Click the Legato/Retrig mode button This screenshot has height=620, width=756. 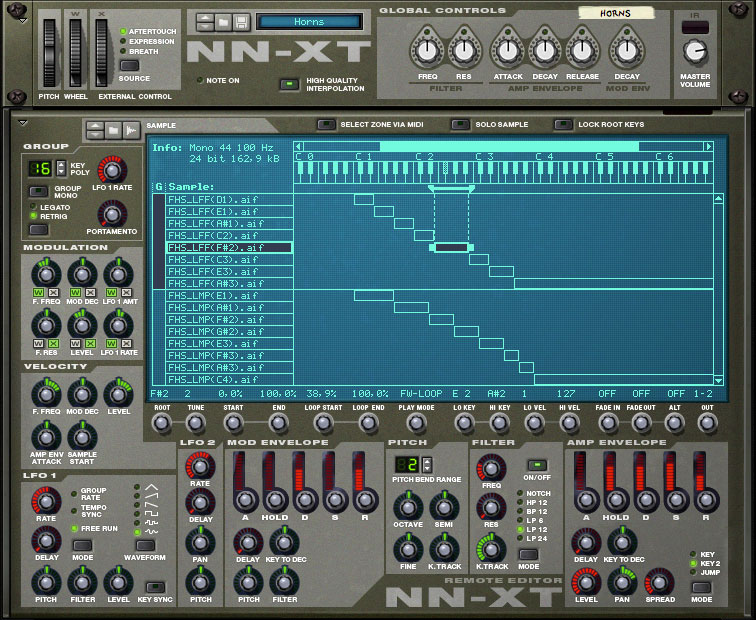(38, 229)
